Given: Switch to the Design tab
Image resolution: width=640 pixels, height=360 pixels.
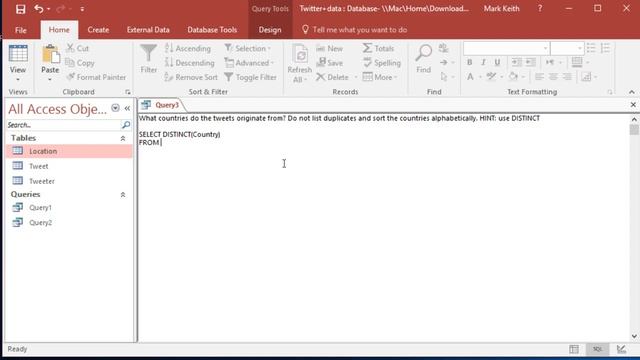Looking at the screenshot, I should click(270, 30).
